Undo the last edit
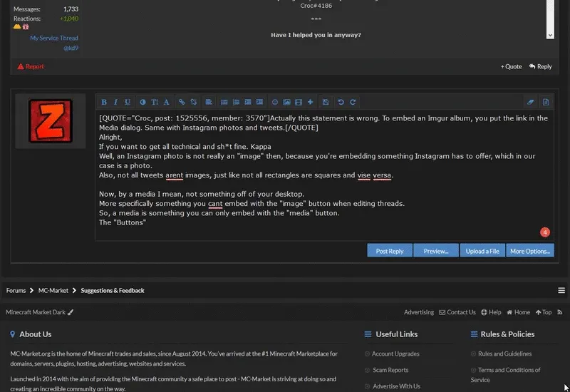 coord(341,102)
